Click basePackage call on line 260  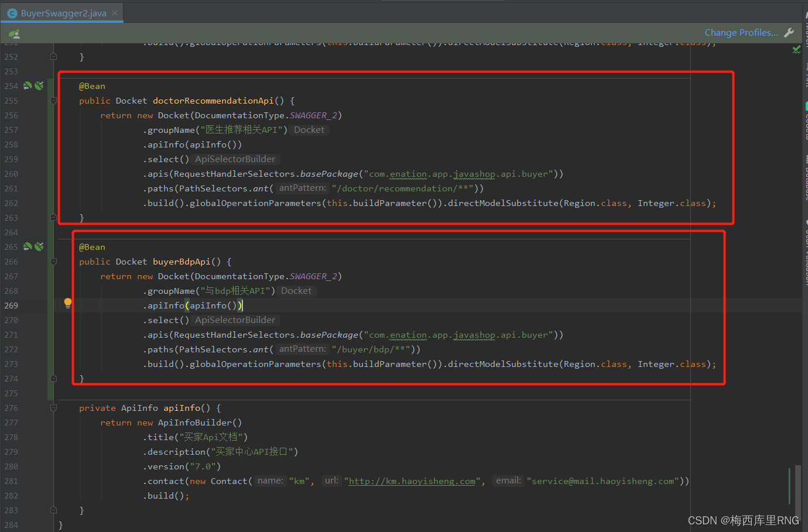(329, 174)
